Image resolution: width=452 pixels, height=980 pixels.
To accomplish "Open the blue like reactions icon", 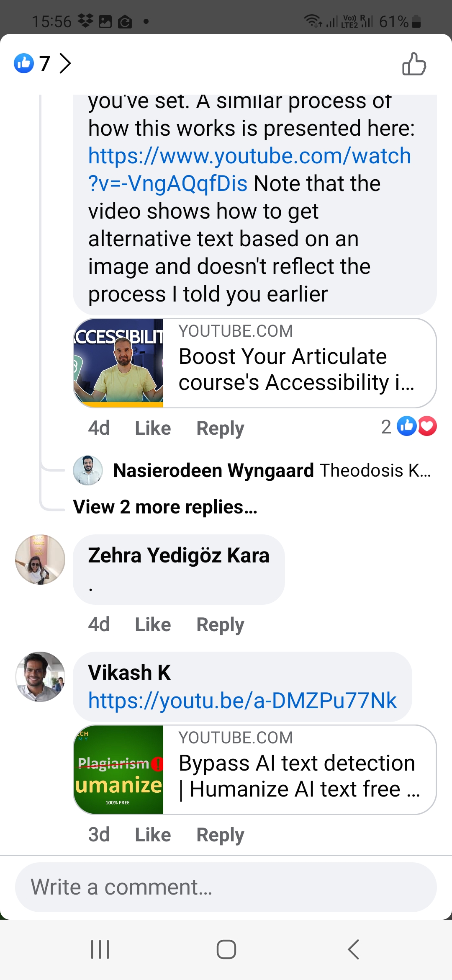I will (x=24, y=63).
